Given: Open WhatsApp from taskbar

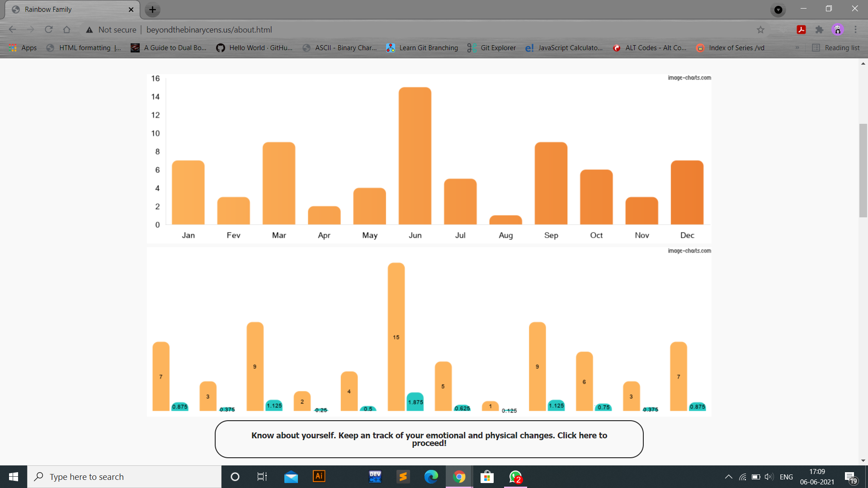Looking at the screenshot, I should 515,476.
